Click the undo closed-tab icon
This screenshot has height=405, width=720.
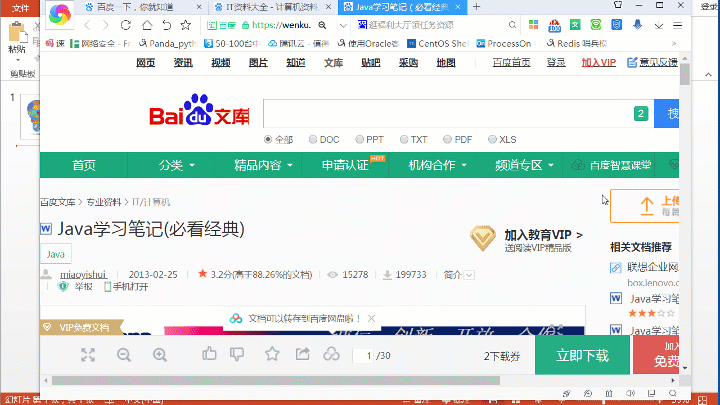[167, 25]
